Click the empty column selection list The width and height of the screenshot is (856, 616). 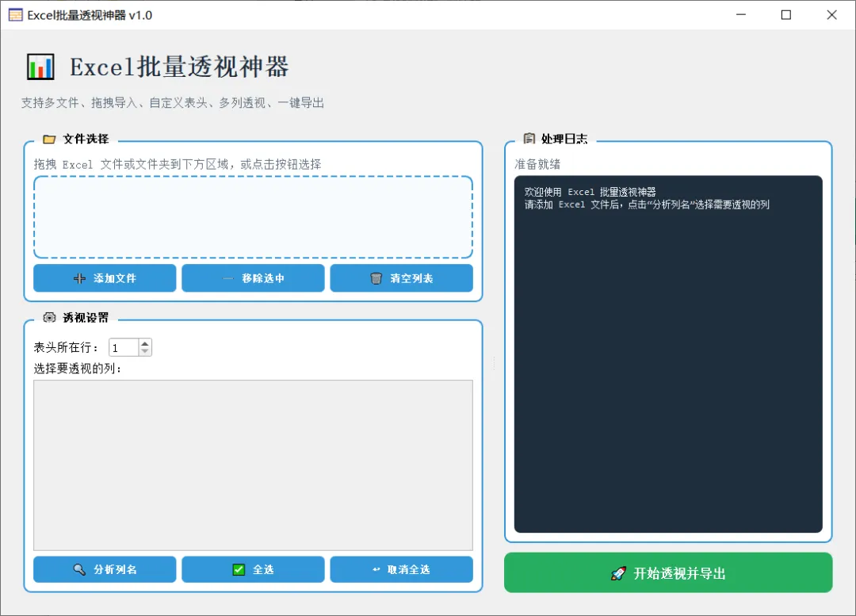254,465
